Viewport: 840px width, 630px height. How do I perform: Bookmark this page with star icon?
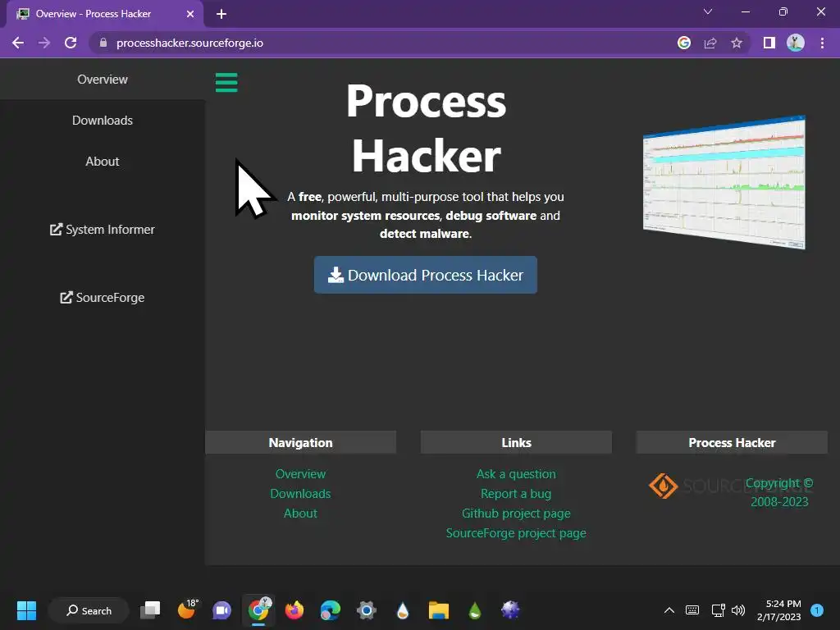coord(737,43)
